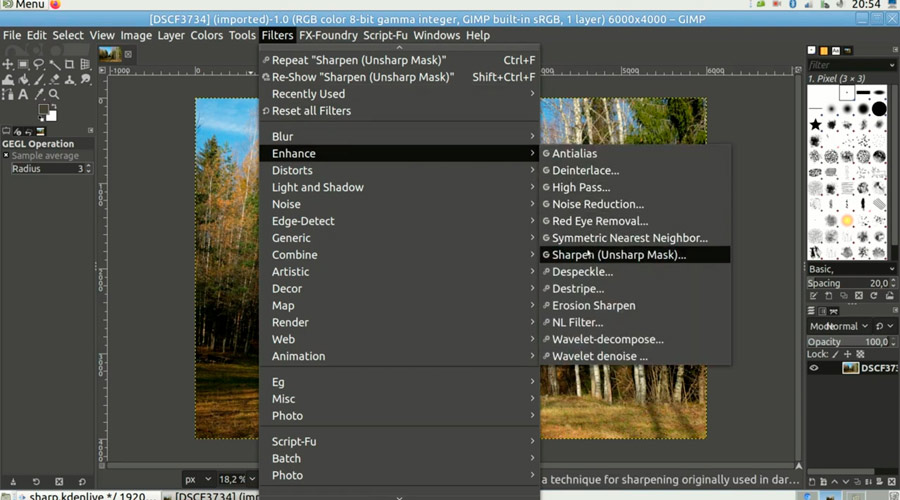Open system Menu button in top panel
This screenshot has height=500, width=900.
click(x=24, y=5)
